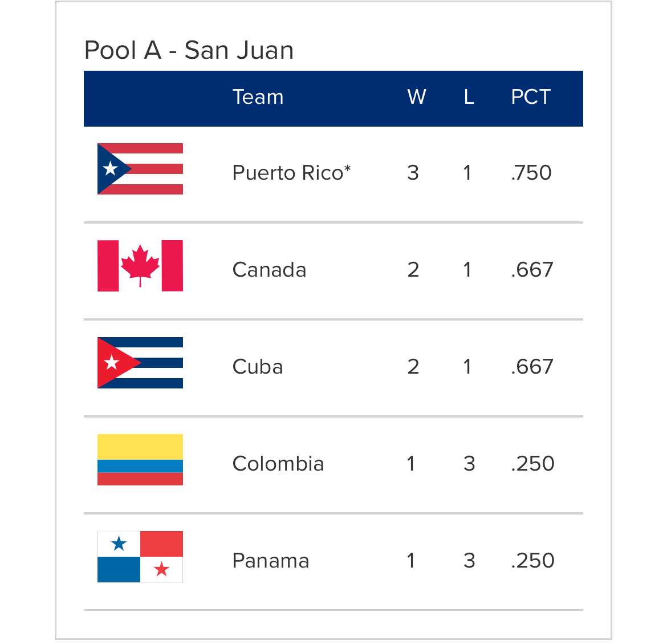Click the Cuba flag icon
667x644 pixels.
pyautogui.click(x=140, y=363)
